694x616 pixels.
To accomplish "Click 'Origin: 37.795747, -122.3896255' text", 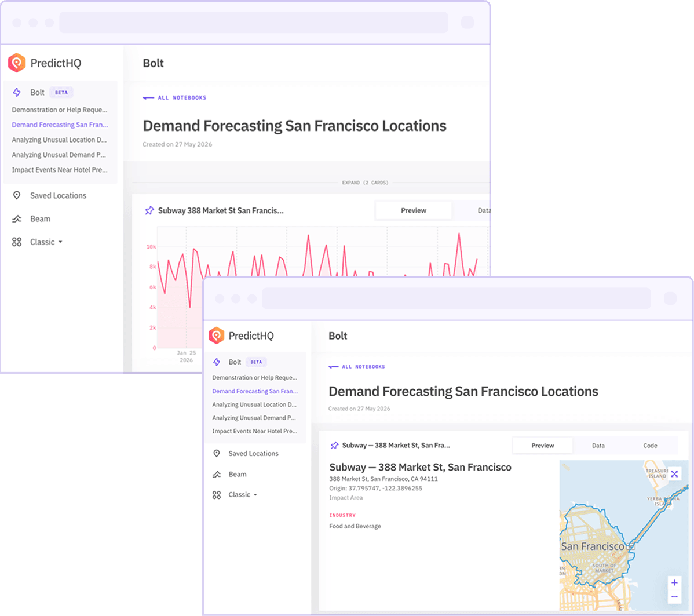I will [x=376, y=488].
